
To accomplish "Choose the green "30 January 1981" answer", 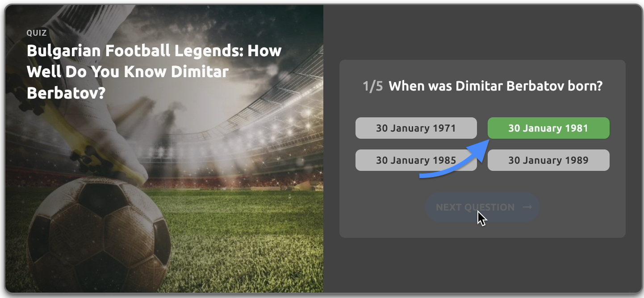I will click(x=548, y=128).
